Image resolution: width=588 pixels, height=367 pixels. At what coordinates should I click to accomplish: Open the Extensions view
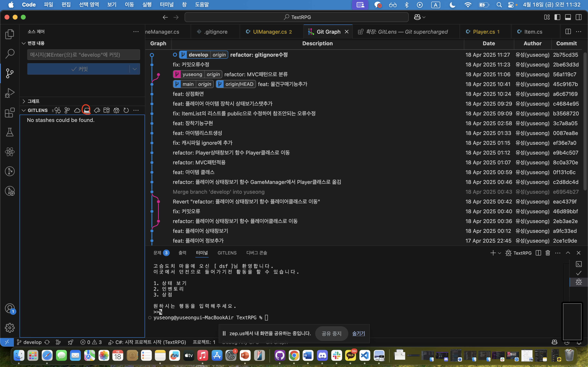10,113
